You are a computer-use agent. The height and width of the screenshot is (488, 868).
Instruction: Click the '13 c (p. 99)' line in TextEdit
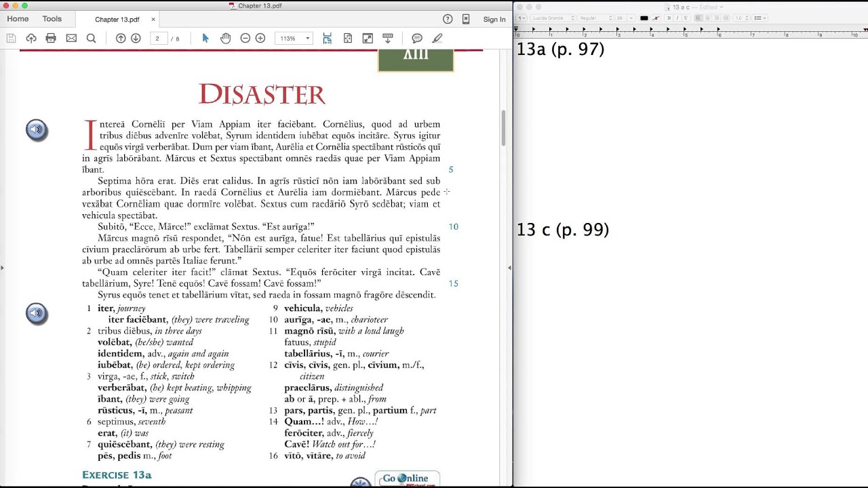click(x=563, y=230)
